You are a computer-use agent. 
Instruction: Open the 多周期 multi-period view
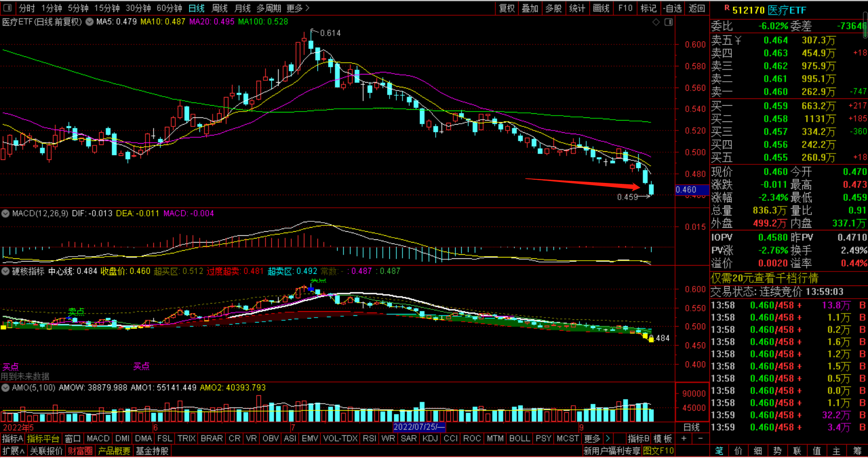coord(269,8)
